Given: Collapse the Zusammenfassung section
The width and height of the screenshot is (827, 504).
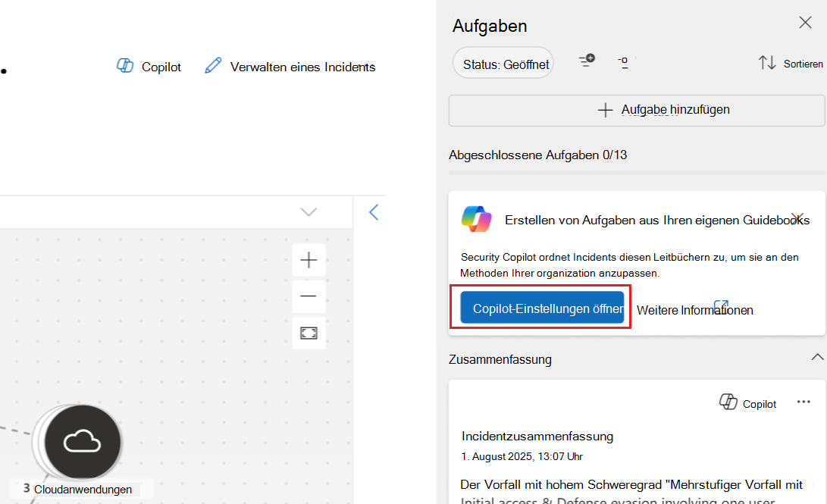Looking at the screenshot, I should (817, 356).
